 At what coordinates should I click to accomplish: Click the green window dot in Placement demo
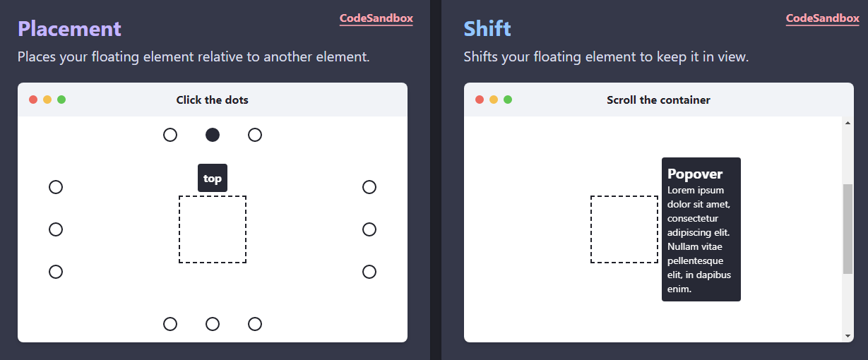[x=61, y=100]
